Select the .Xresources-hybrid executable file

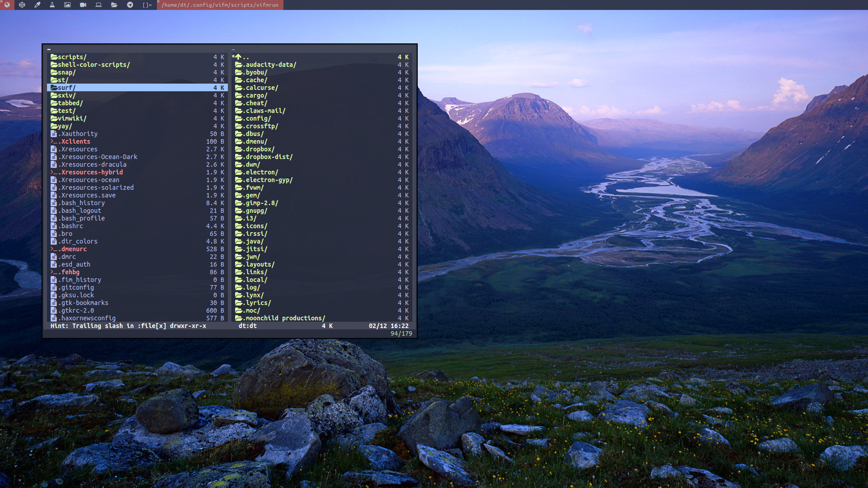pyautogui.click(x=92, y=172)
